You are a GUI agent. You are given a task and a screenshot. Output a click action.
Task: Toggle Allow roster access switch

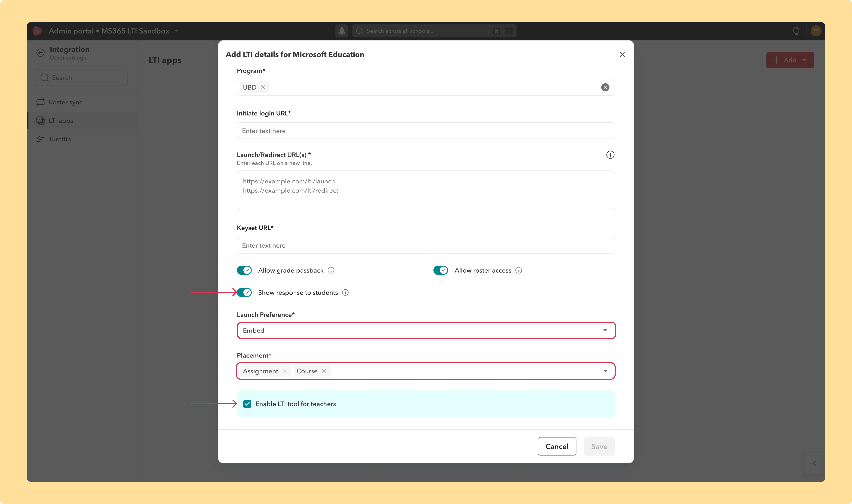coord(441,270)
